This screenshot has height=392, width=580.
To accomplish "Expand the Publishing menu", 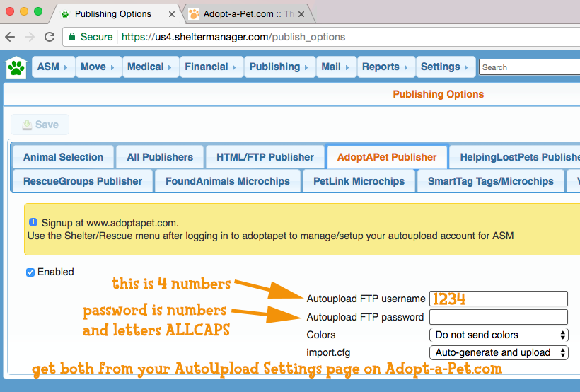I will tap(279, 67).
